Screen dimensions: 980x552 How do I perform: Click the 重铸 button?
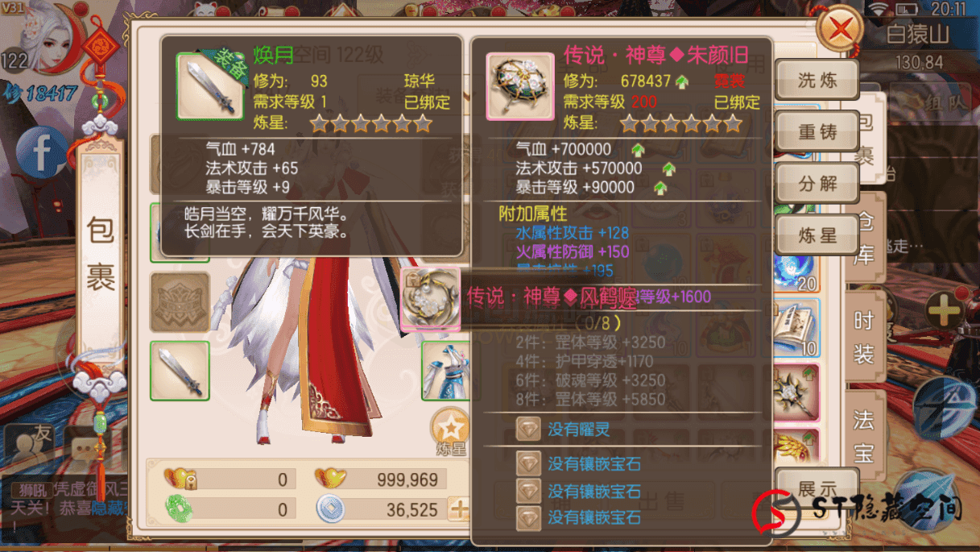817,131
